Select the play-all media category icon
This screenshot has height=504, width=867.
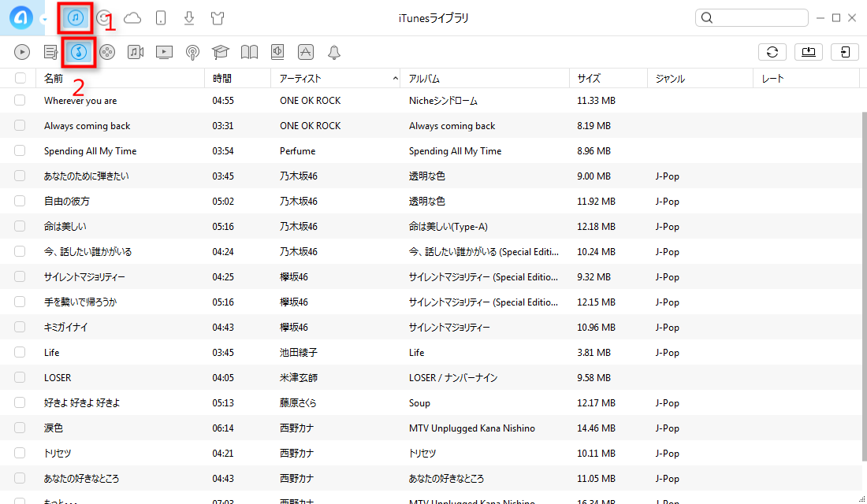click(x=22, y=52)
